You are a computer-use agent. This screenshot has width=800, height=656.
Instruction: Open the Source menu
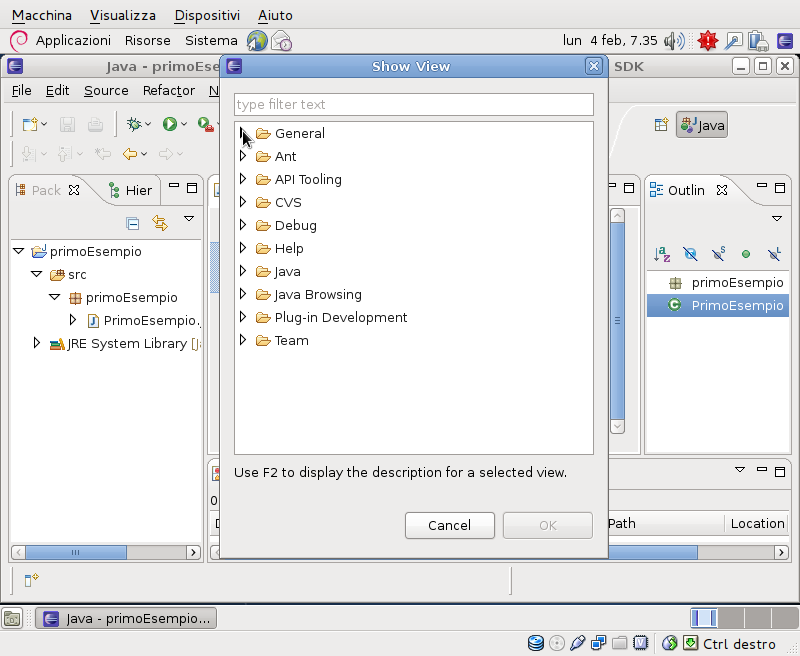click(x=106, y=91)
